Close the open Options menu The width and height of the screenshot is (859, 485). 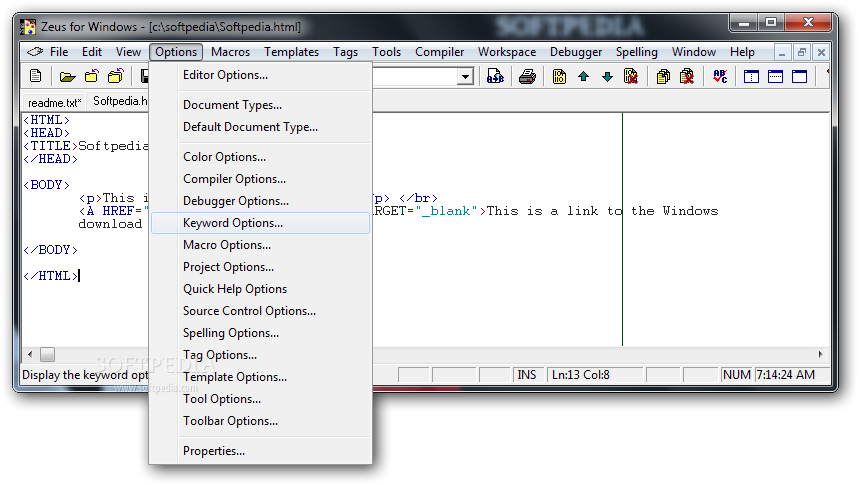tap(176, 52)
